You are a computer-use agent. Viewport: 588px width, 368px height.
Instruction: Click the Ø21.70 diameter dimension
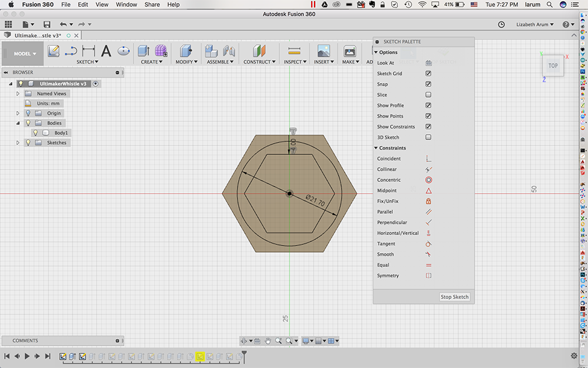pos(315,201)
